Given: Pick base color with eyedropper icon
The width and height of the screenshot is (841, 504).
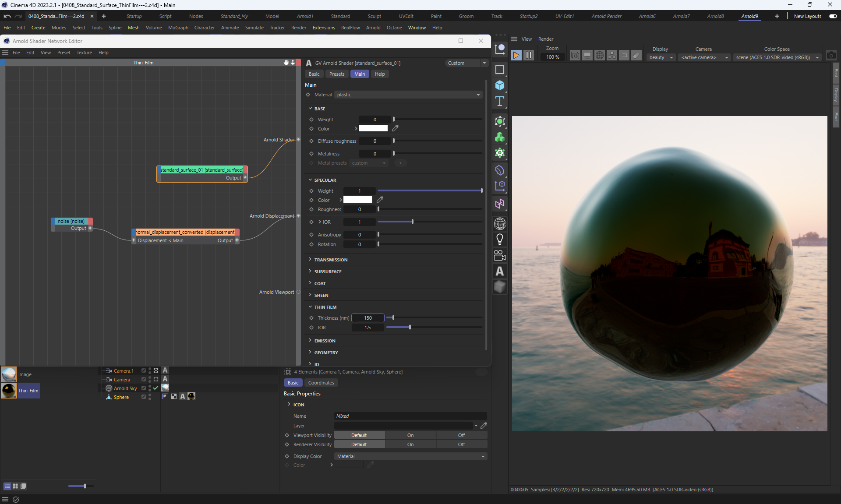Looking at the screenshot, I should (395, 128).
